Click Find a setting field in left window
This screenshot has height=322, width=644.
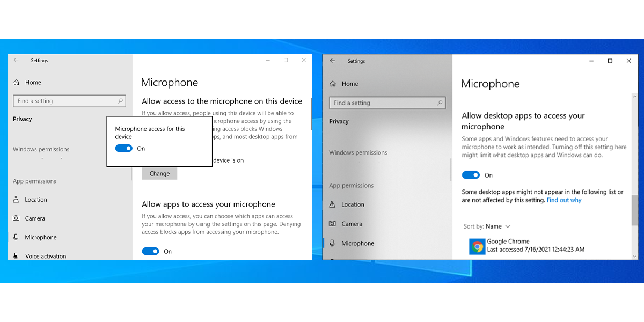[69, 101]
